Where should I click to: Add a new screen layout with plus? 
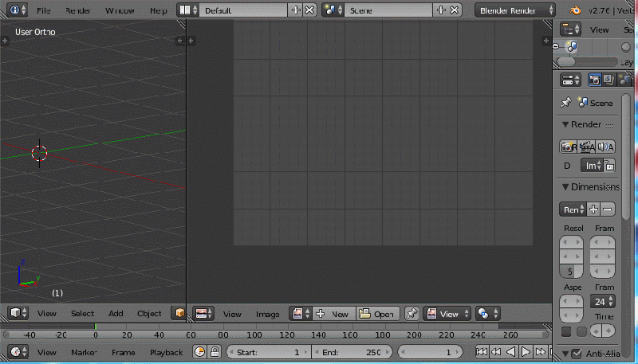(x=296, y=10)
